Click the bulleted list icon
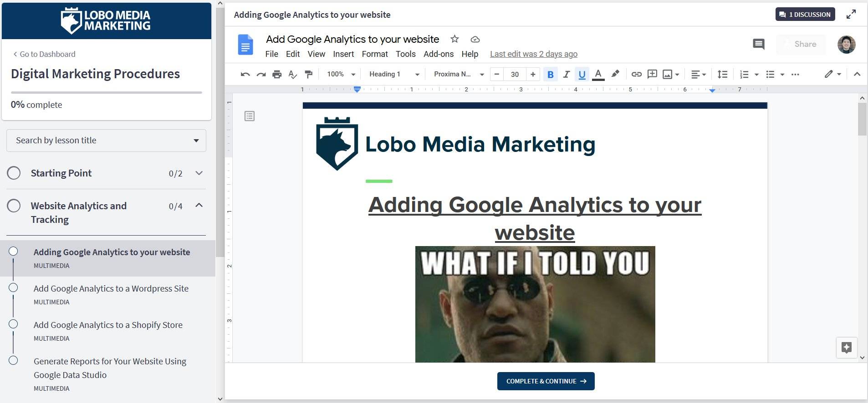Viewport: 868px width, 403px height. [x=770, y=74]
